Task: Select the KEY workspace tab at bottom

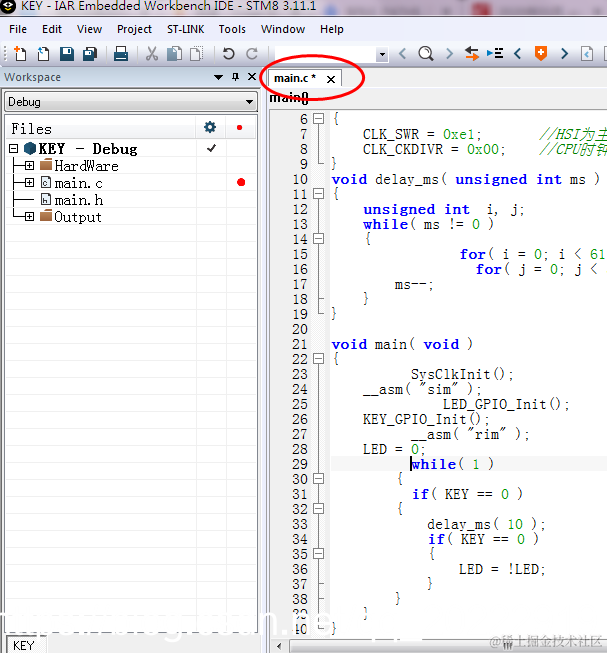Action: pos(24,645)
